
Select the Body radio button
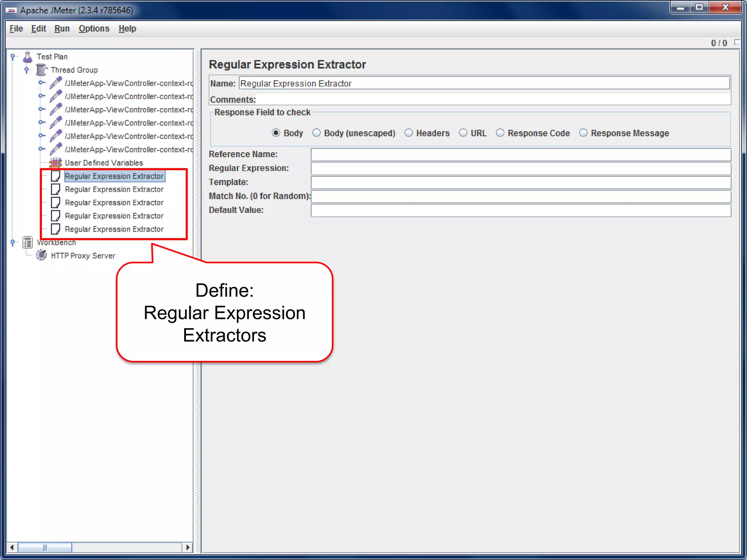(276, 133)
